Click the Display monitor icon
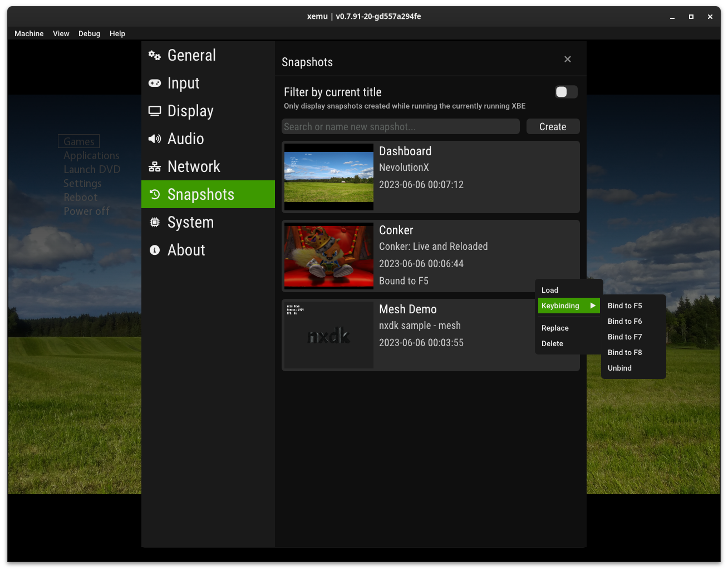Image resolution: width=728 pixels, height=571 pixels. [x=155, y=111]
